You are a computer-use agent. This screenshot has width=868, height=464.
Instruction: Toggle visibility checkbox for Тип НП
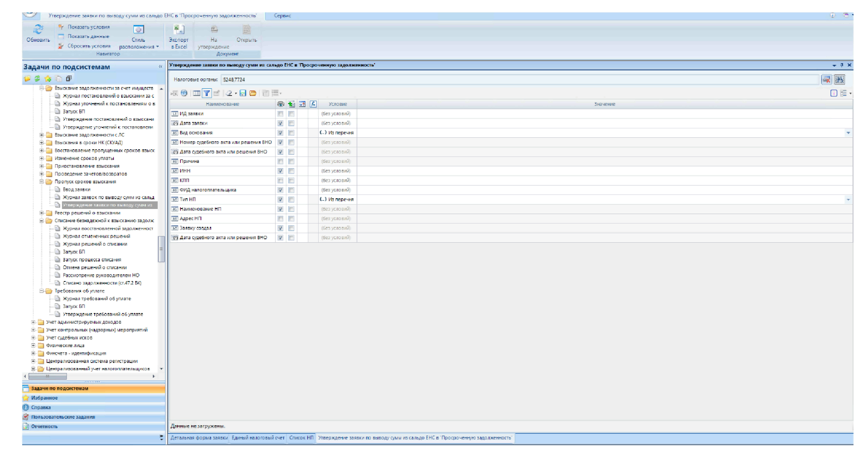tap(280, 200)
